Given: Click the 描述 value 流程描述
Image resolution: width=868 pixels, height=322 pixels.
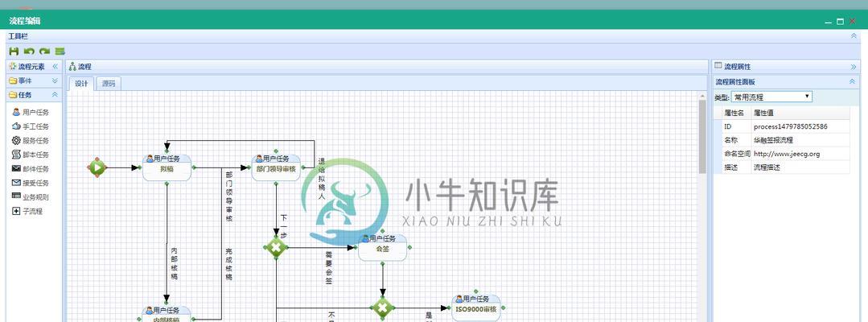Looking at the screenshot, I should pos(767,167).
